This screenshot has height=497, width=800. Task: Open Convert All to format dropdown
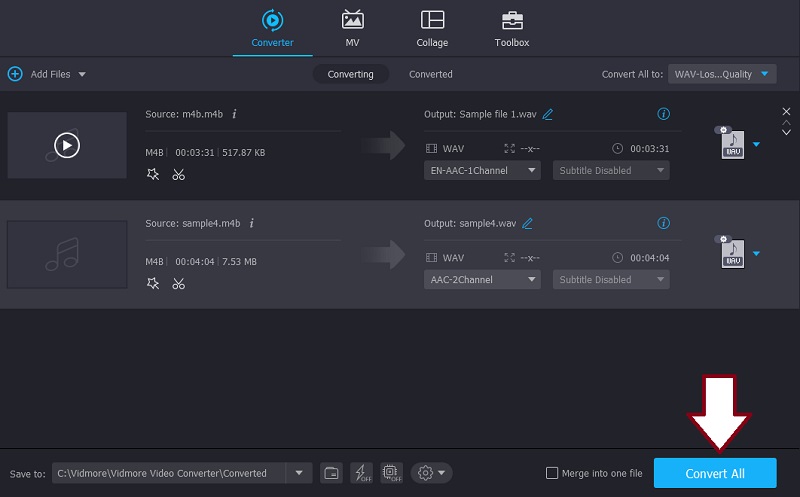[722, 74]
